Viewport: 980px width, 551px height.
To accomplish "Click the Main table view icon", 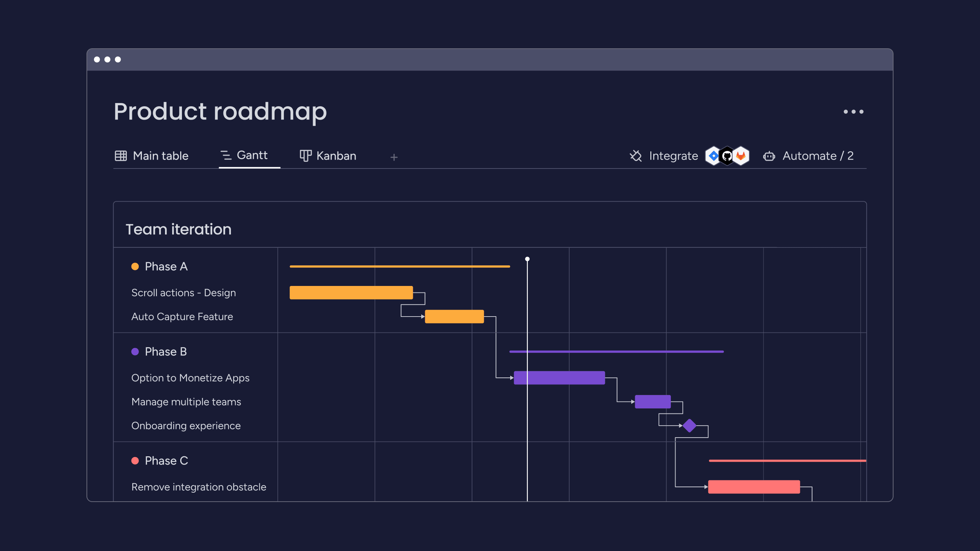I will [121, 156].
